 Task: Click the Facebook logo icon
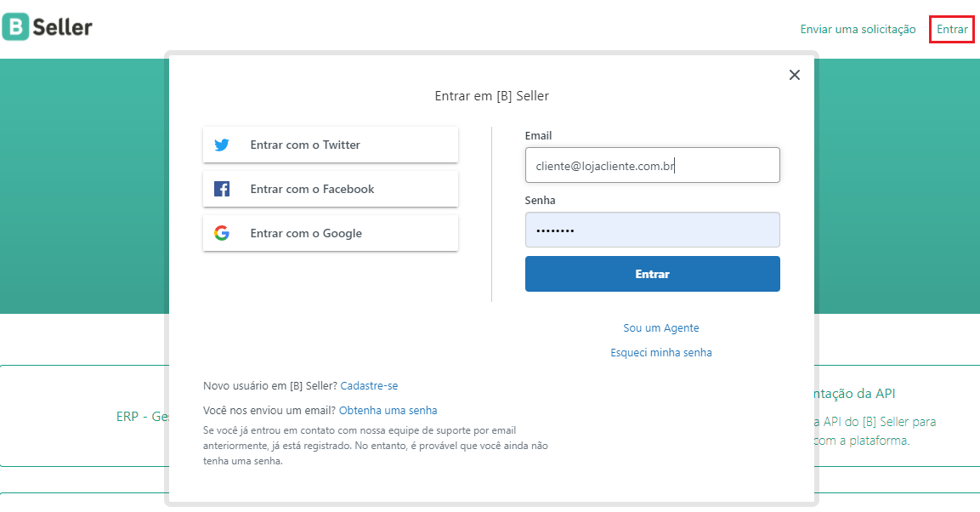222,189
